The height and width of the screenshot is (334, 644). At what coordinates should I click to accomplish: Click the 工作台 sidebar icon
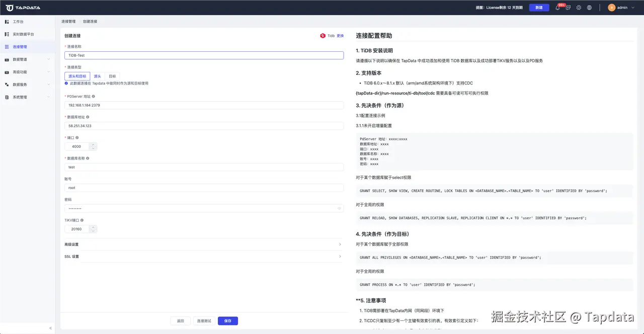tap(7, 22)
